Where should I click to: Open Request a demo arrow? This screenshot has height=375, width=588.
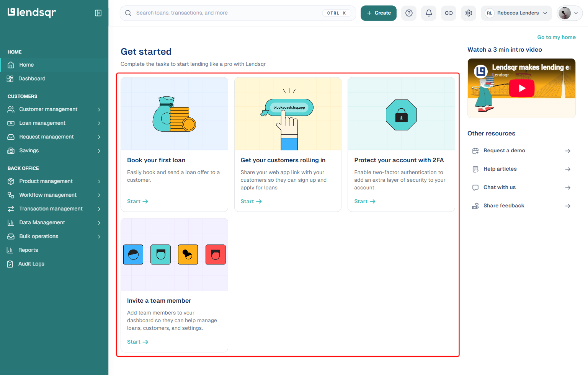[x=568, y=151]
